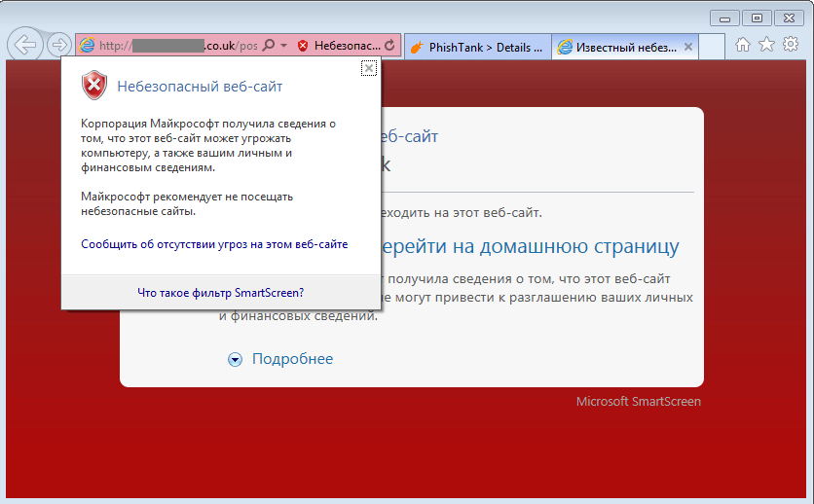Open a new blank tab
The height and width of the screenshot is (504, 814).
(712, 47)
